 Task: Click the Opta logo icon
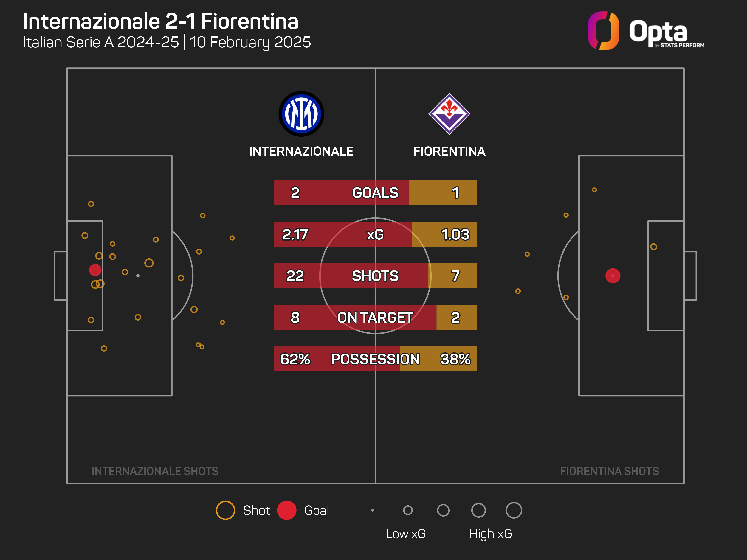[603, 31]
